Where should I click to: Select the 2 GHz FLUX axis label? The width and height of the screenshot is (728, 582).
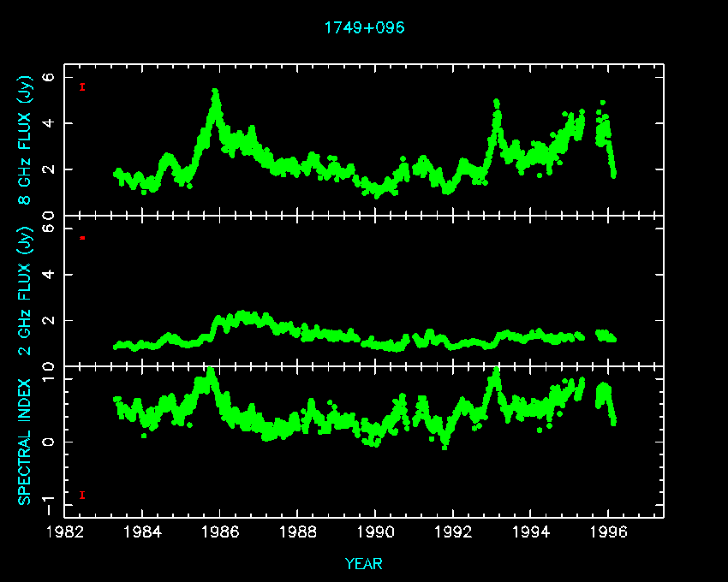[x=25, y=294]
